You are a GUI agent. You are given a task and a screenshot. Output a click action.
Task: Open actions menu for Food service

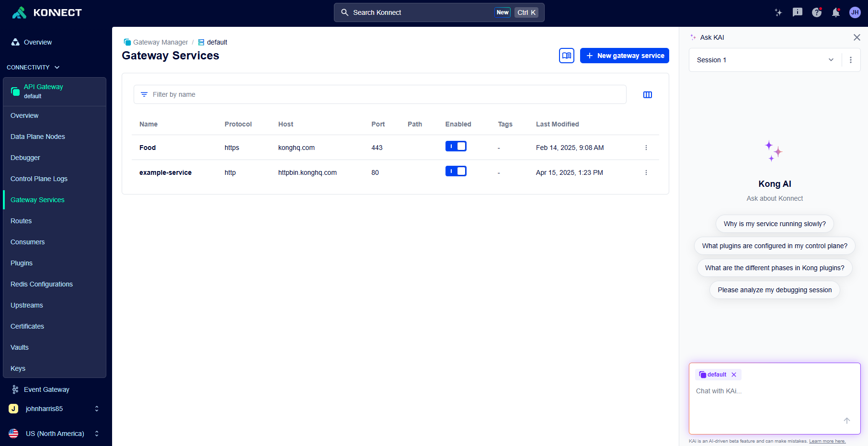(x=646, y=148)
